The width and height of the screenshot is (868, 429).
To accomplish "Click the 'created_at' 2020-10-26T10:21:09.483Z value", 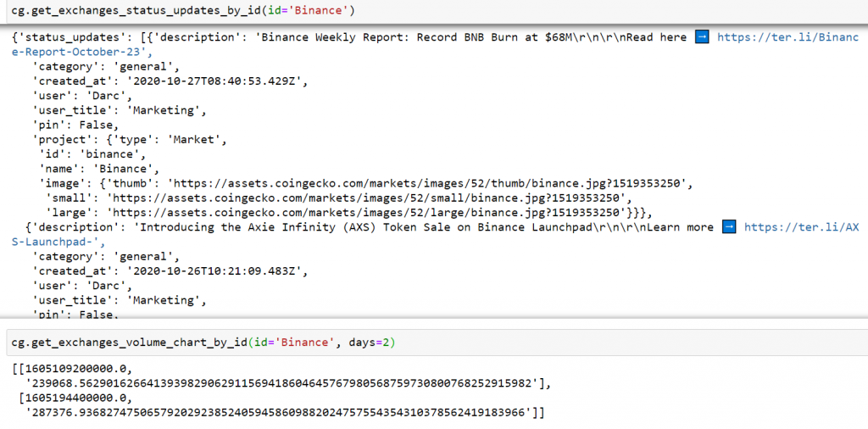I will click(217, 271).
